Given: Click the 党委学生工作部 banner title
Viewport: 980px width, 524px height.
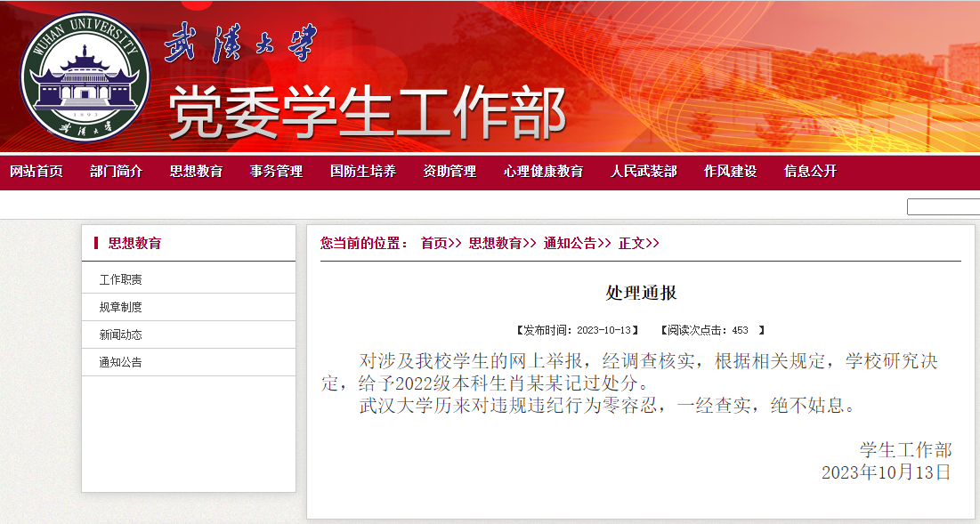Looking at the screenshot, I should tap(368, 112).
